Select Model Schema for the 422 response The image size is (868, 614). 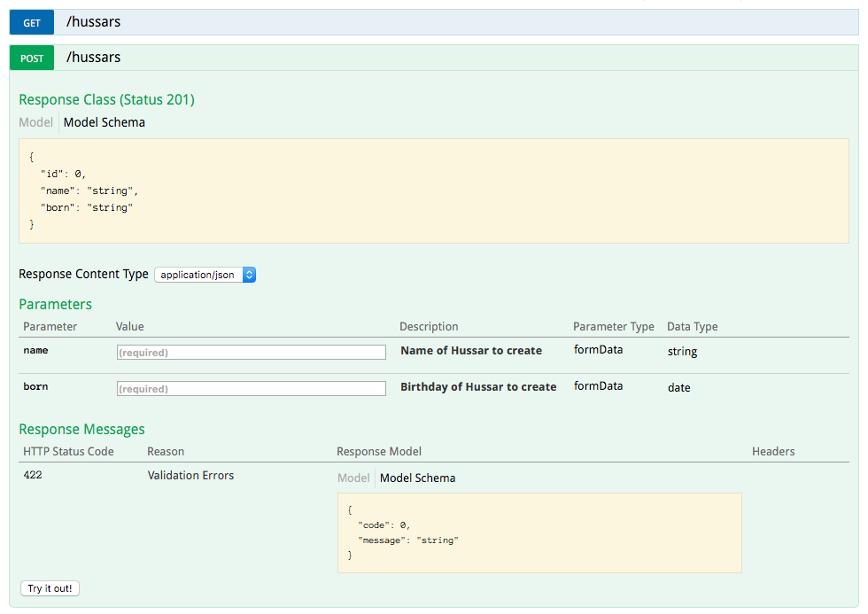[417, 478]
